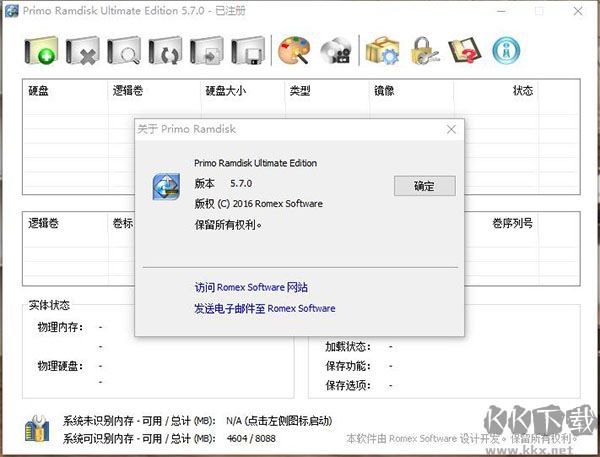Open help with the question mark book icon
Image resolution: width=600 pixels, height=457 pixels.
coord(464,50)
